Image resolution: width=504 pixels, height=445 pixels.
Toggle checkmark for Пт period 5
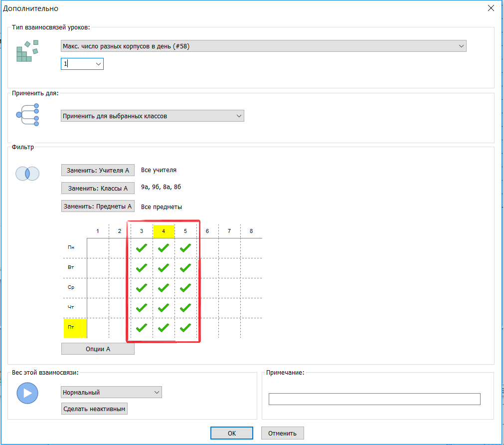[x=185, y=328]
